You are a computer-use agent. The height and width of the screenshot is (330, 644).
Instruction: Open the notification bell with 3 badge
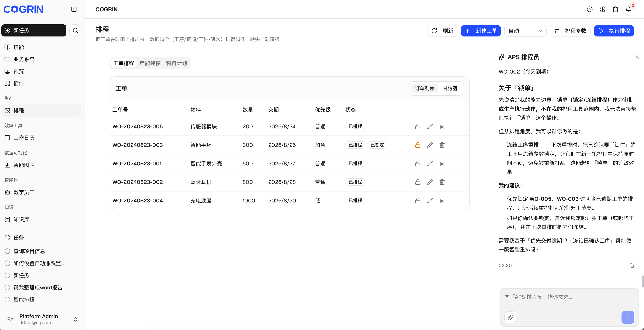[x=628, y=9]
